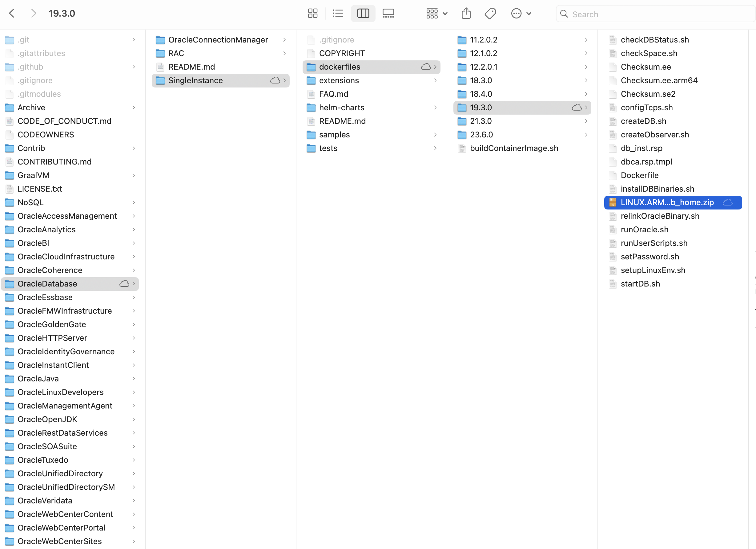
Task: Select the OracleConnectionManager folder icon
Action: coord(160,40)
